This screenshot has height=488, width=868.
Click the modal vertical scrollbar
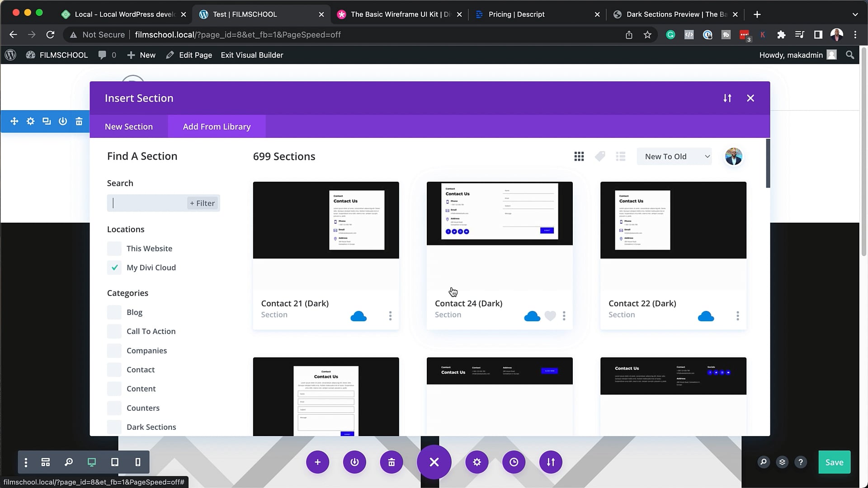(768, 163)
